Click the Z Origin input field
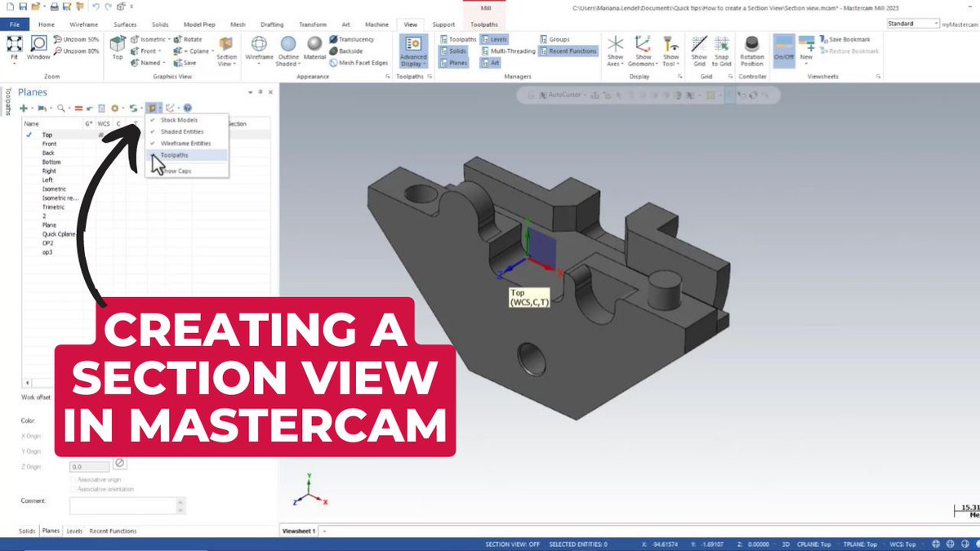The image size is (980, 551). tap(90, 466)
